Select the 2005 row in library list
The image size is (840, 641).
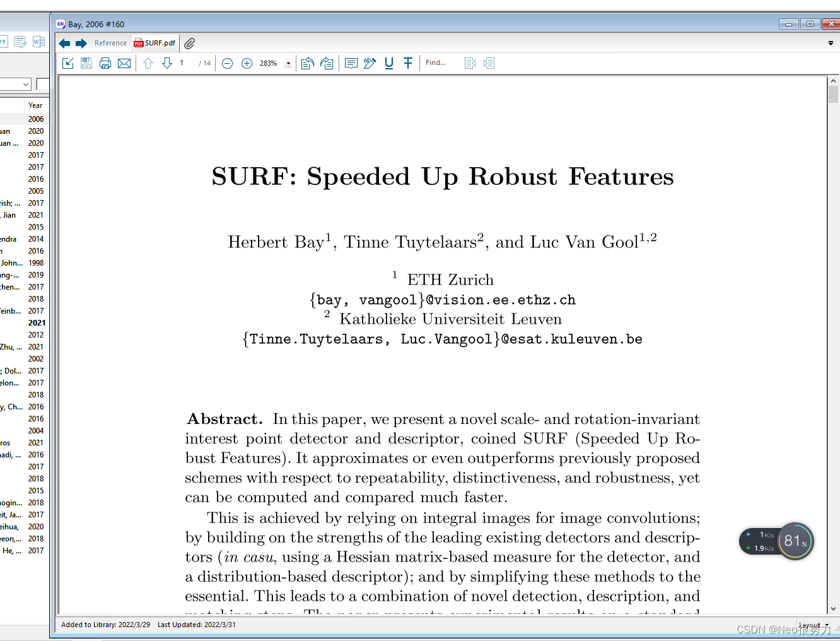(x=24, y=191)
